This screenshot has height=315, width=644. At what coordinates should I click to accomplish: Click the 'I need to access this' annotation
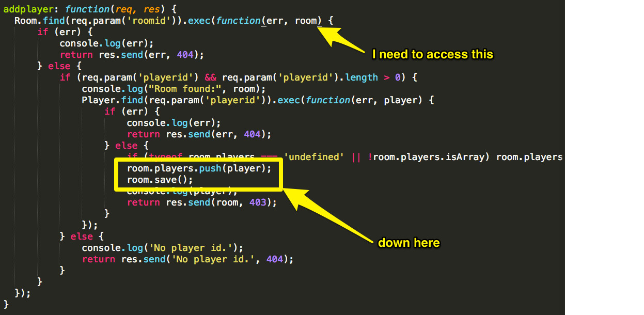point(432,54)
